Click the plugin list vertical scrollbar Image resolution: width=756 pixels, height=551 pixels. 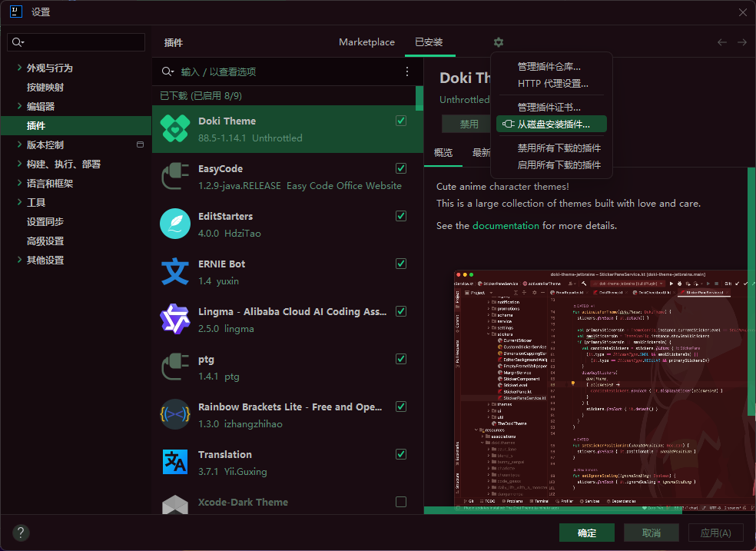pyautogui.click(x=419, y=98)
